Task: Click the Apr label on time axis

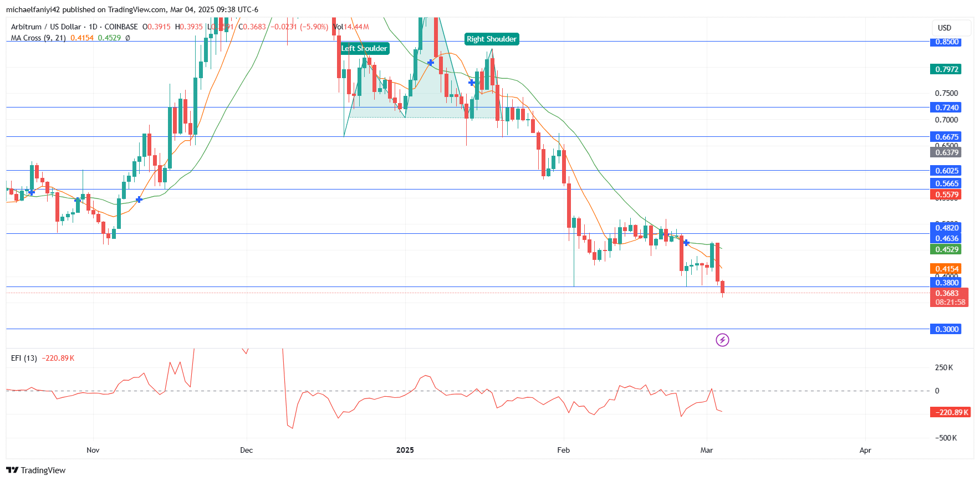Action: click(865, 450)
